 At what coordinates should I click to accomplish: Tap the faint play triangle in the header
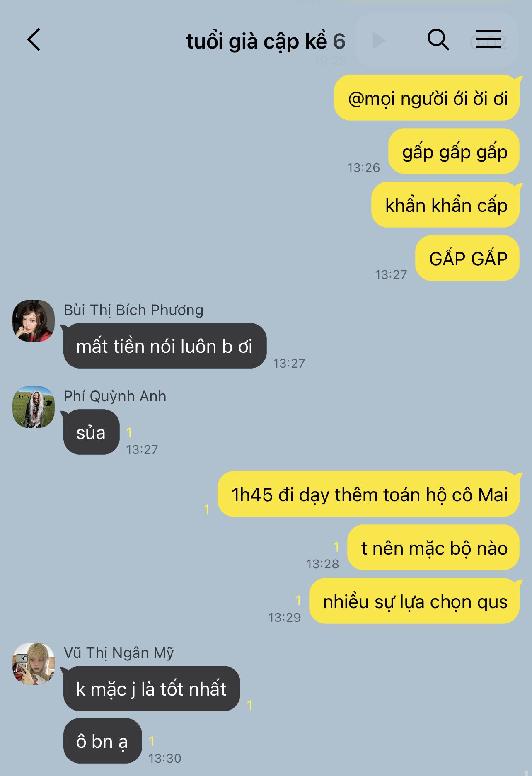pos(379,41)
